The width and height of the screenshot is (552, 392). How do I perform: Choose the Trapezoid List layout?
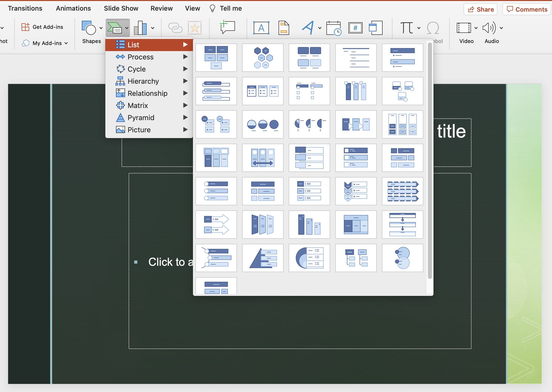tap(263, 225)
